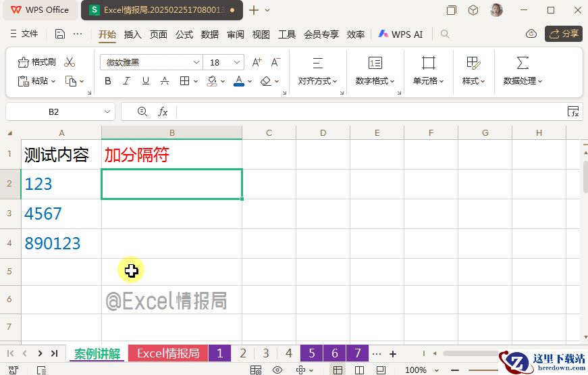
Task: Select the Excel情报局 sheet tab
Action: coord(168,353)
